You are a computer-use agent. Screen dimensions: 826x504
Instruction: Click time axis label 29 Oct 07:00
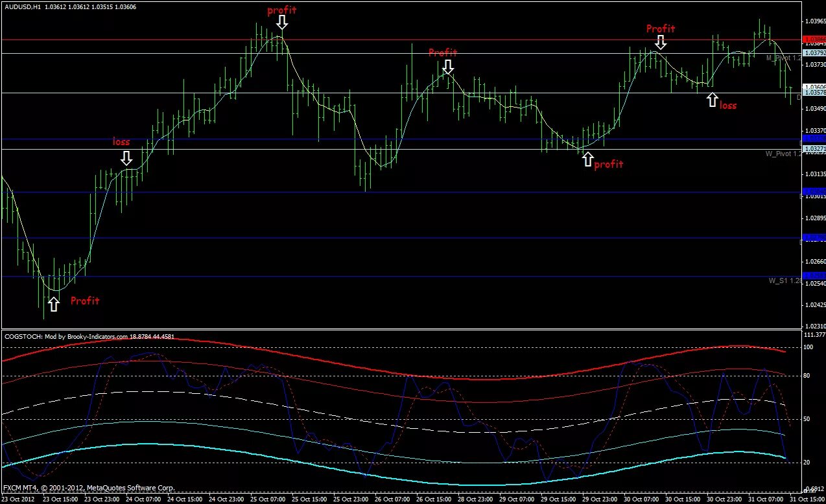pos(517,499)
